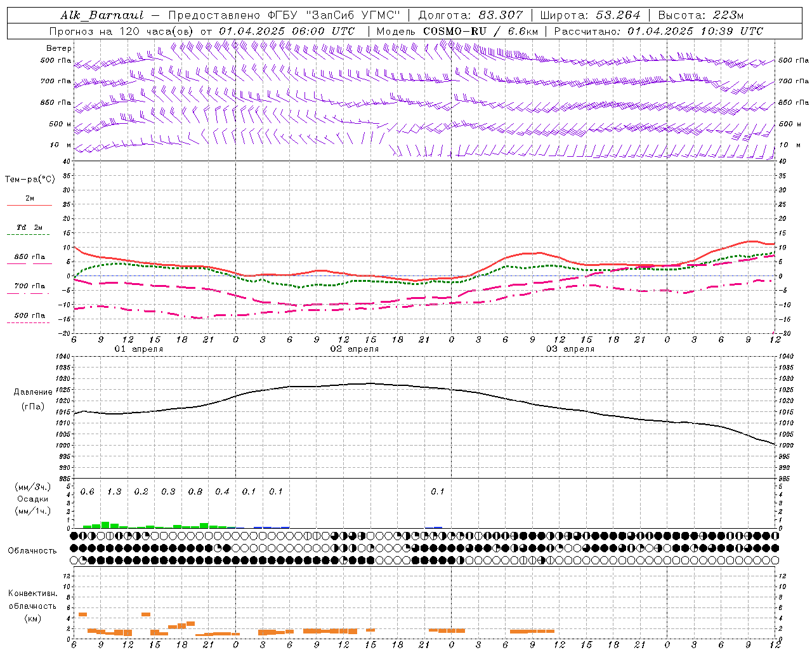This screenshot has height=650, width=812.
Task: Click the 0.6 precipitation value
Action: click(x=88, y=492)
